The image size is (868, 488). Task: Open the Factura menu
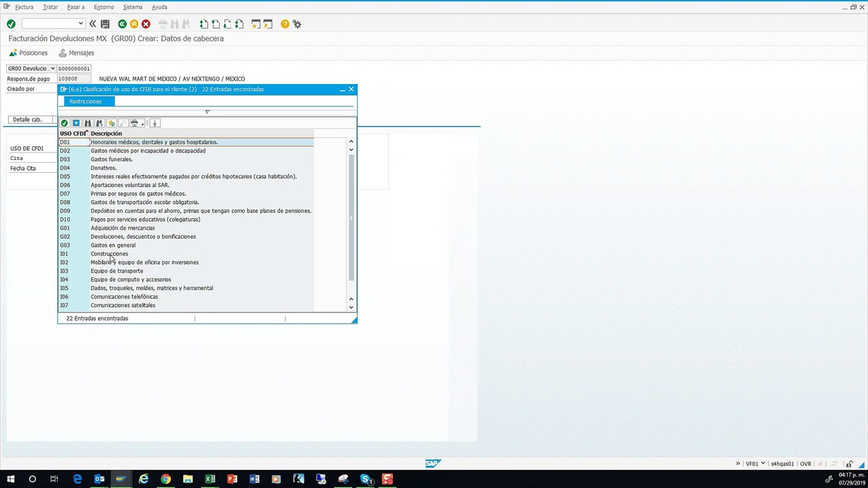click(x=24, y=7)
